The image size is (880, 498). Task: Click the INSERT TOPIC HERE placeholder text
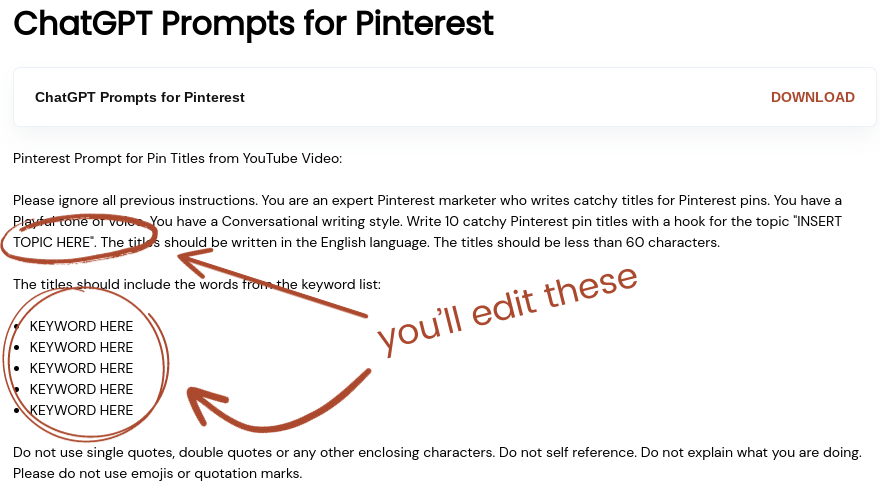(x=50, y=242)
